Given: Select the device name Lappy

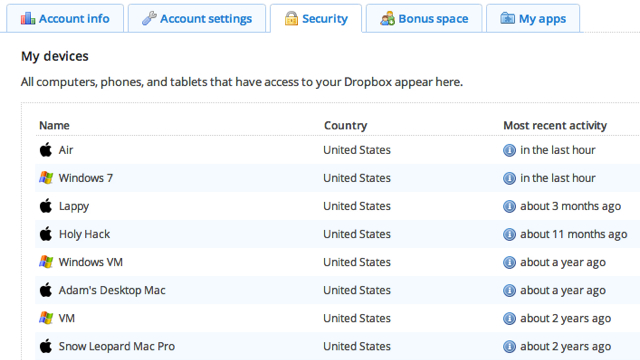Looking at the screenshot, I should point(74,207).
